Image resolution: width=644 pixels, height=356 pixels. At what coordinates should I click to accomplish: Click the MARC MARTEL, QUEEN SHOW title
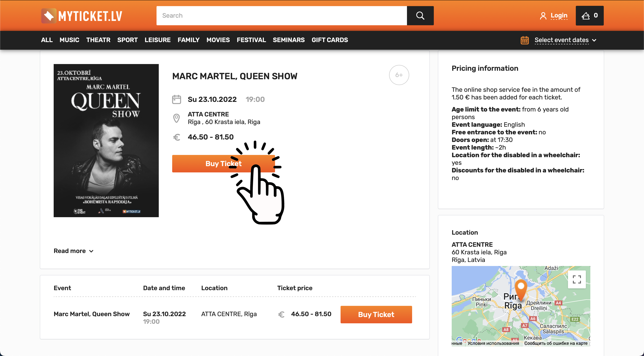click(235, 76)
